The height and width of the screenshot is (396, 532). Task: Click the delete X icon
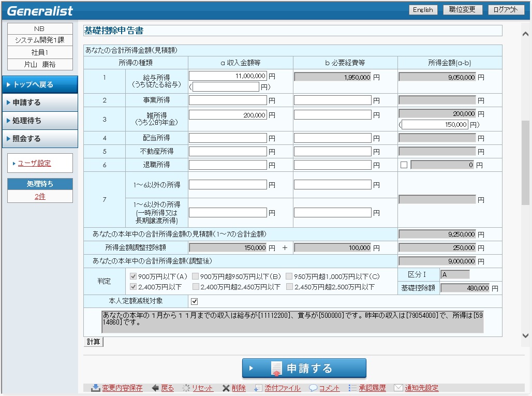(226, 388)
